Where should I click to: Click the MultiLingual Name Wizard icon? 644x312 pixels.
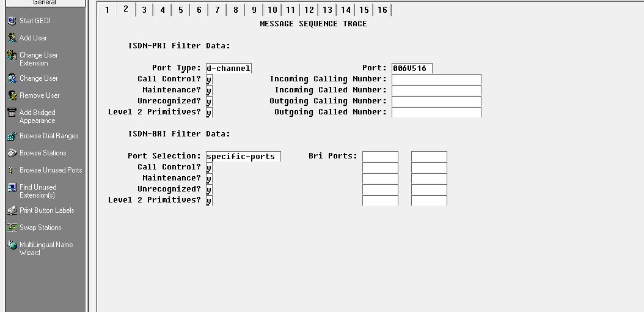(x=12, y=245)
